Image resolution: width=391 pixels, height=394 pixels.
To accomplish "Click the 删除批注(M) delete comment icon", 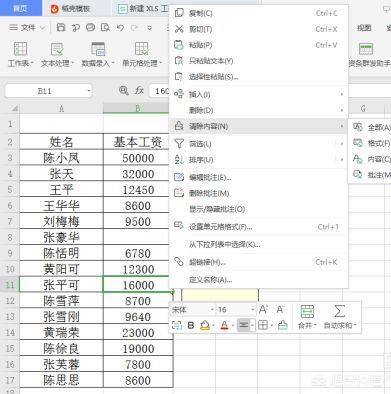I will (x=179, y=193).
